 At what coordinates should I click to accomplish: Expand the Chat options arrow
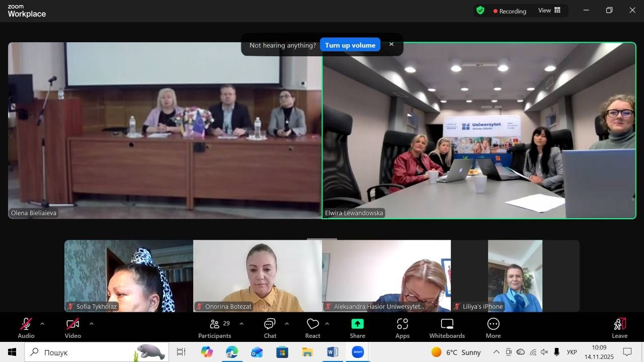(x=287, y=324)
